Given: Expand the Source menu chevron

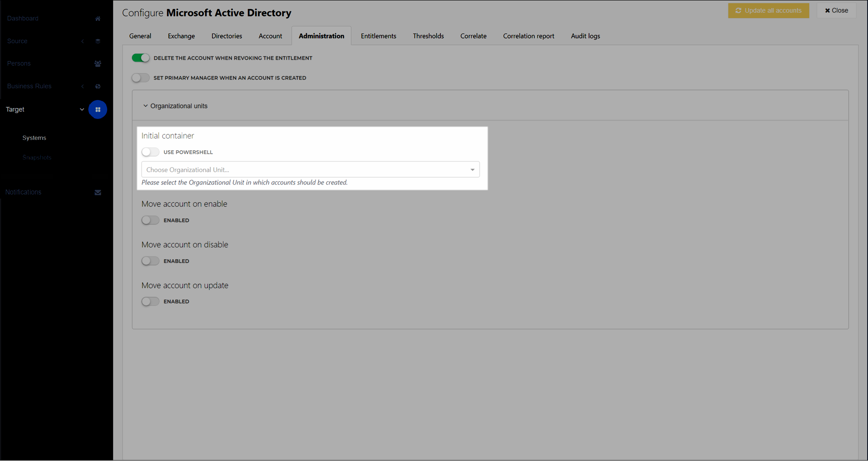Looking at the screenshot, I should [83, 41].
